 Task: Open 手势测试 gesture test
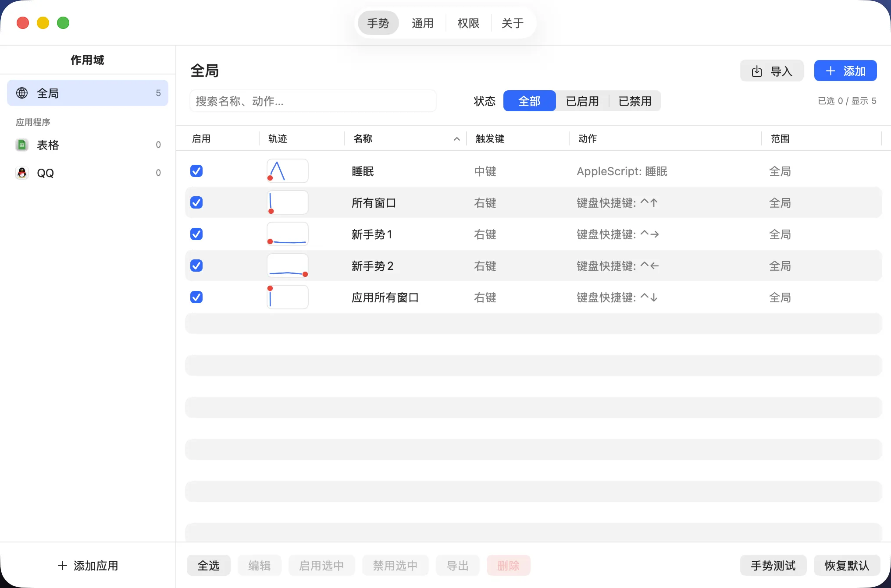773,565
